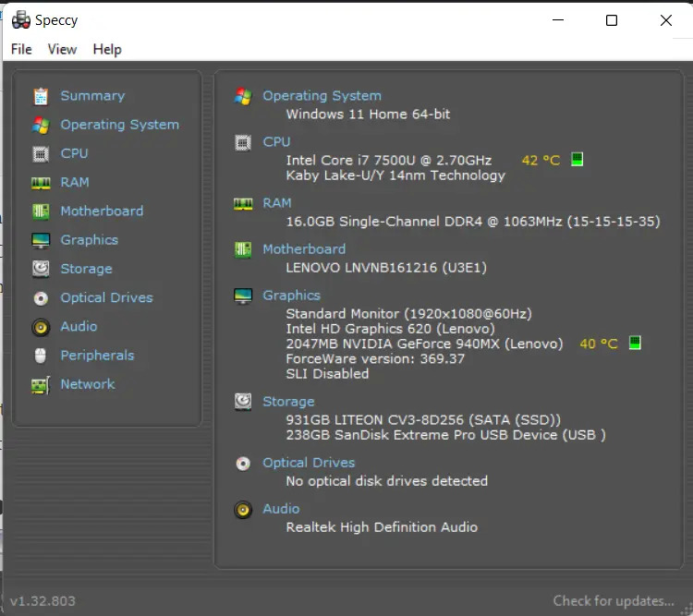Click the Speccy app icon in the title bar
693x616 pixels.
point(20,20)
